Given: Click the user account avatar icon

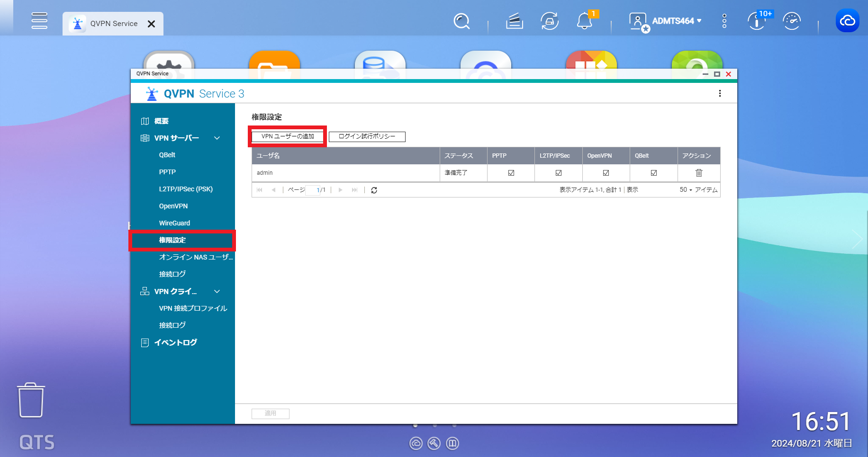Looking at the screenshot, I should [x=639, y=21].
